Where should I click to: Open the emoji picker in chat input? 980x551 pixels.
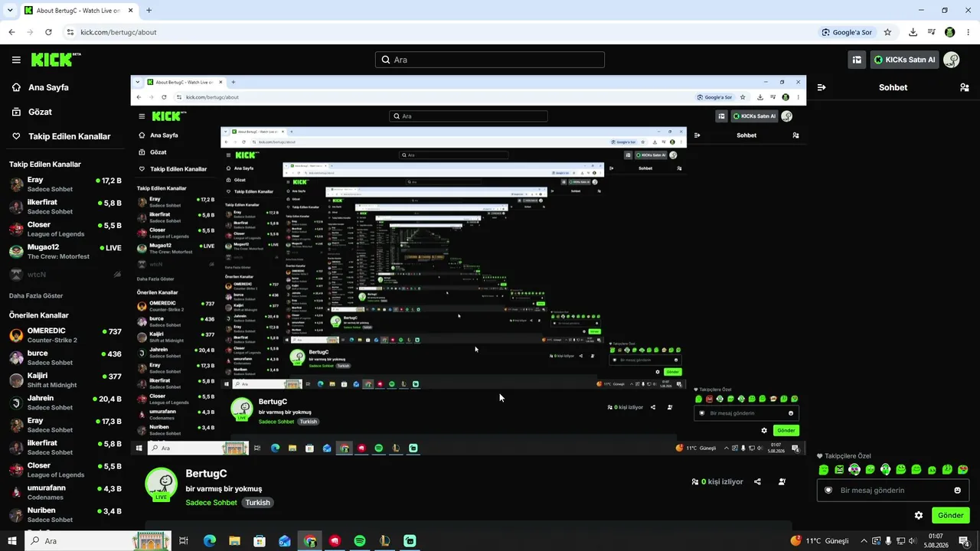pyautogui.click(x=958, y=491)
